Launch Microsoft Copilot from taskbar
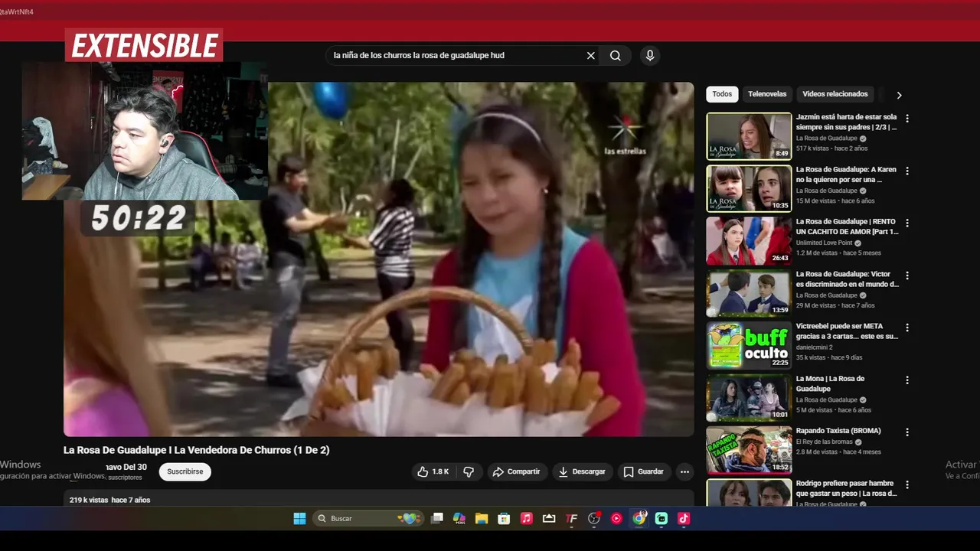980x551 pixels. (459, 519)
